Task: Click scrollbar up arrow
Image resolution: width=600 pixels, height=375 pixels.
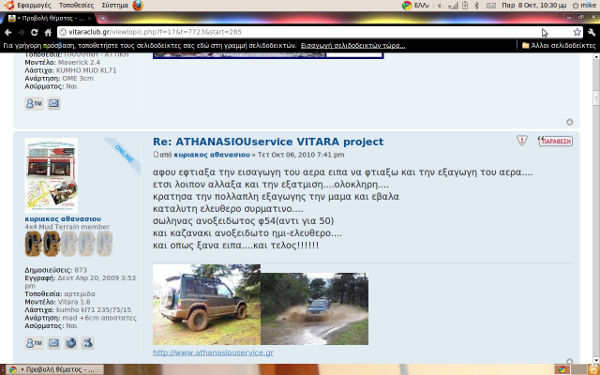Action: (x=596, y=57)
